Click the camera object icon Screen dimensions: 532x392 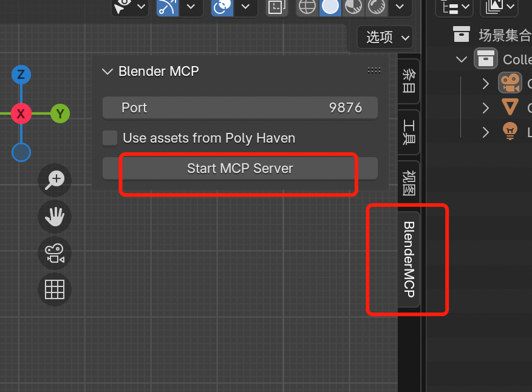(x=510, y=83)
